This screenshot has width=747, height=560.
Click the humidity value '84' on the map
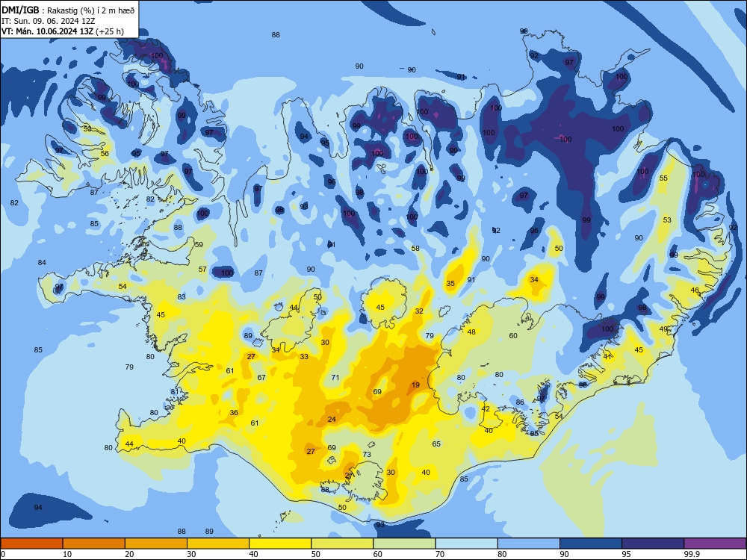[x=42, y=262]
